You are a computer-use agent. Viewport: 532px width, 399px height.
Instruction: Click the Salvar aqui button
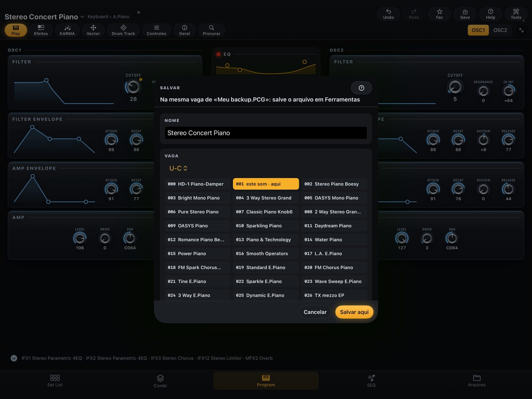pyautogui.click(x=354, y=312)
